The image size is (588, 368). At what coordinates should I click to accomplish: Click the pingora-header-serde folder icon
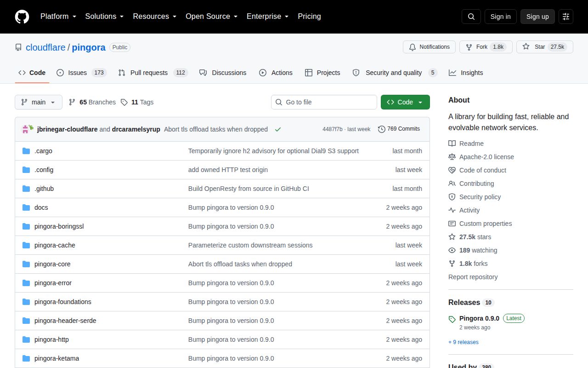26,321
